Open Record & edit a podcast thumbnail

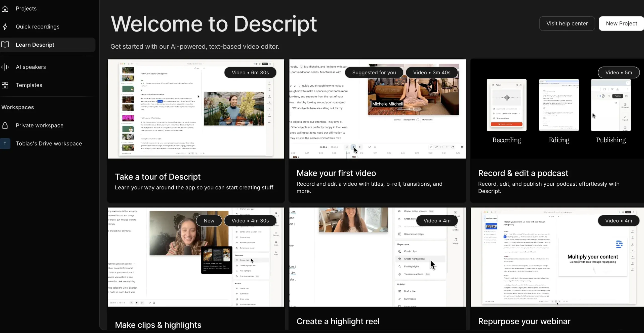coord(557,109)
